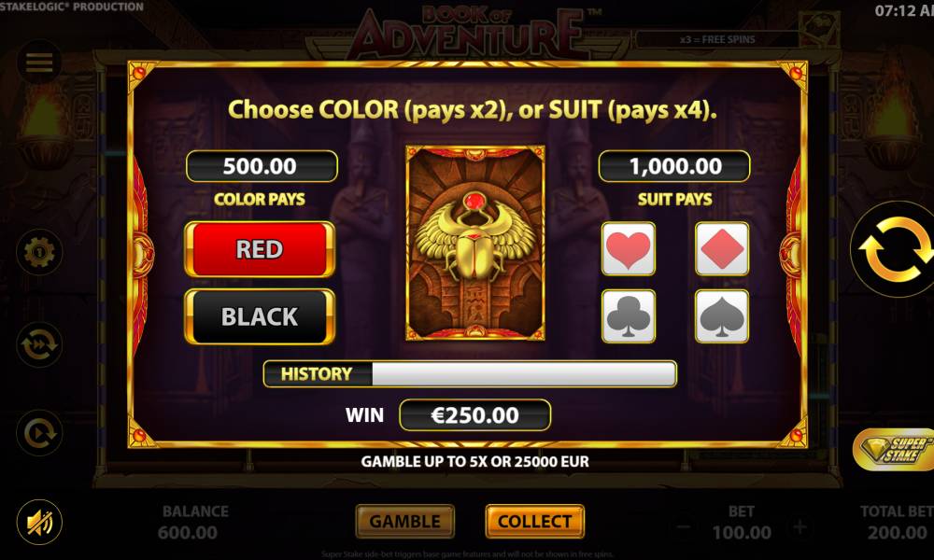This screenshot has width=934, height=560.
Task: Click the large yellow spin arrows
Action: [894, 249]
